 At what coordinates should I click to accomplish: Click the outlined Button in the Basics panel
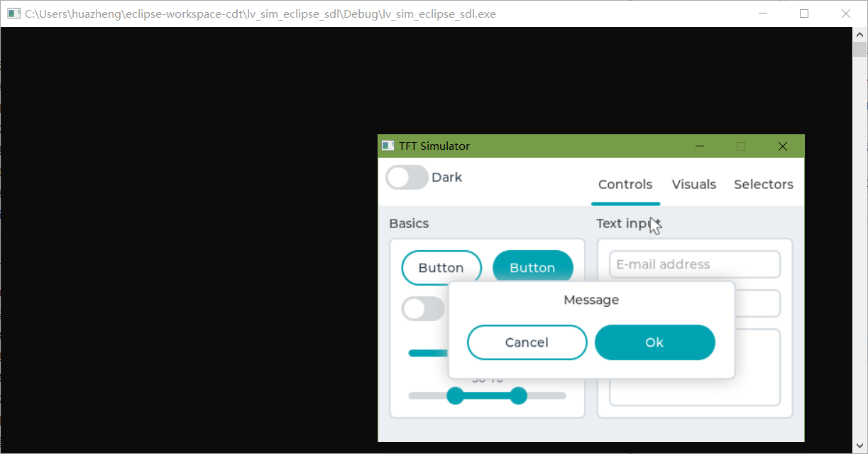(441, 267)
